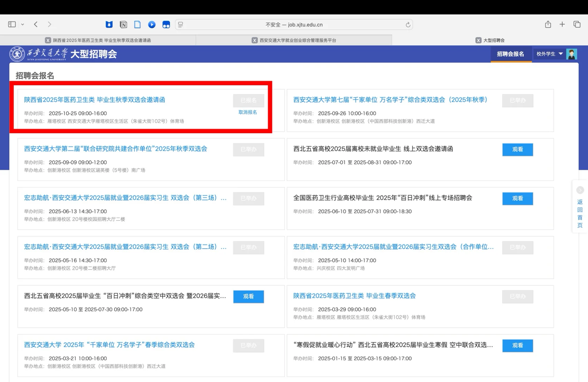Screen dimensions: 588x382
Task: Go back to the previous page
Action: [36, 24]
